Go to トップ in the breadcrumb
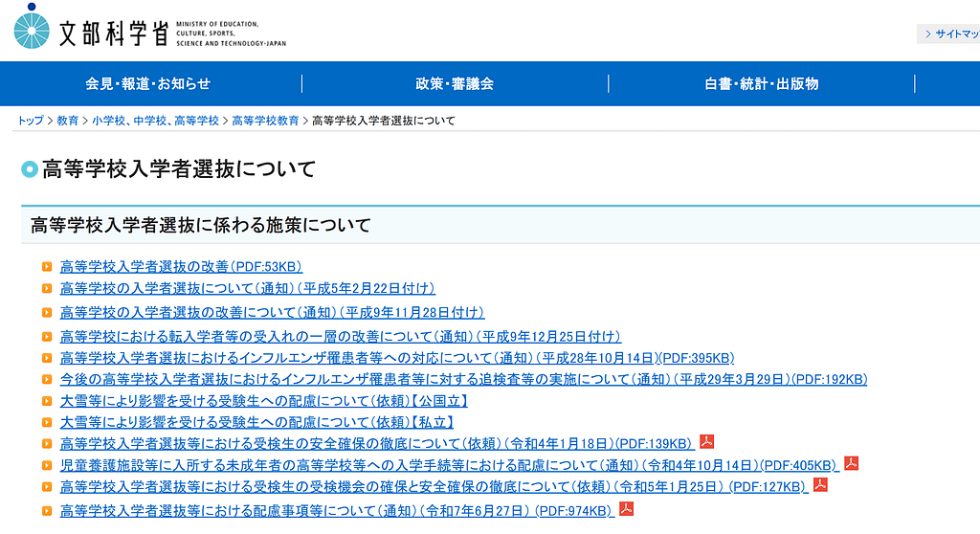The width and height of the screenshot is (980, 534). coord(31,121)
